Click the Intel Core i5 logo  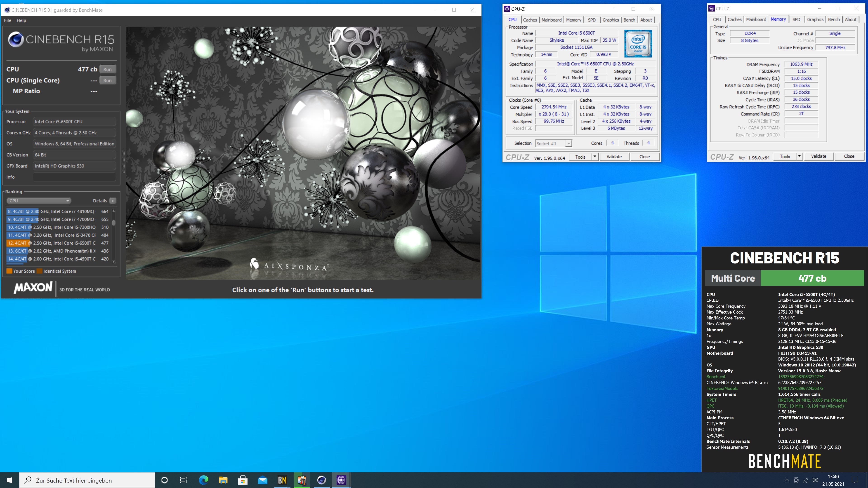[638, 44]
